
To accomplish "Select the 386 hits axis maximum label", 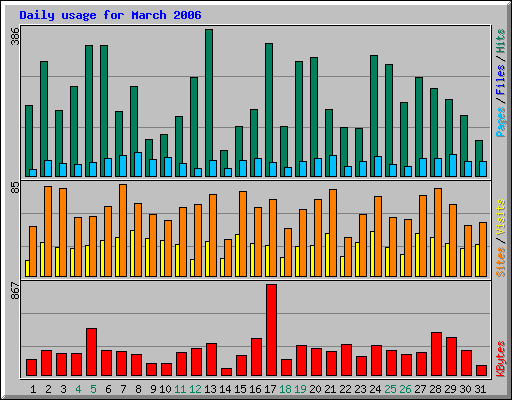I will 15,36.
